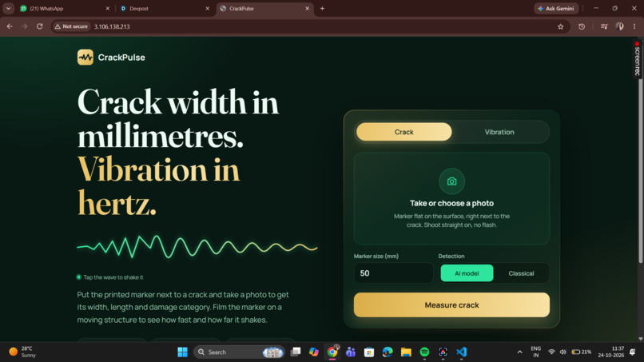The width and height of the screenshot is (644, 362).
Task: Show hidden system tray icons
Action: 519,352
